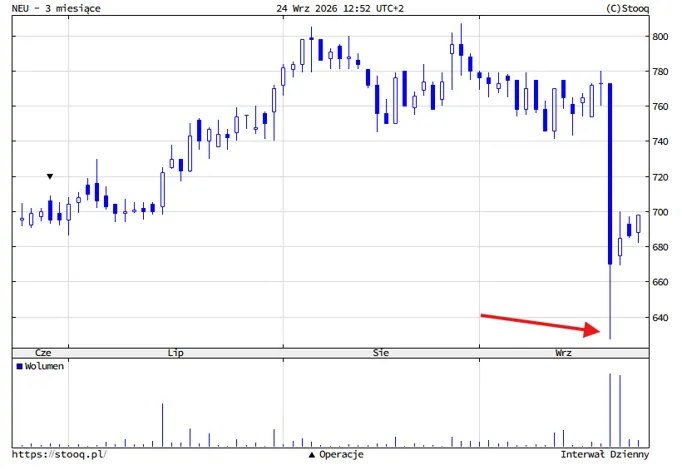
Task: Click the 660 price axis label
Action: [x=660, y=282]
